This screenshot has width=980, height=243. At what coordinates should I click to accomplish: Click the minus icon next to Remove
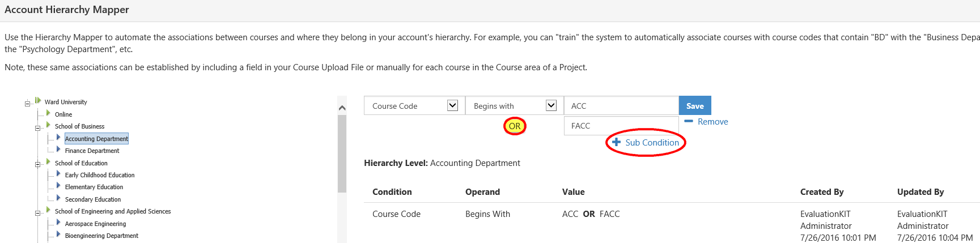(x=689, y=121)
